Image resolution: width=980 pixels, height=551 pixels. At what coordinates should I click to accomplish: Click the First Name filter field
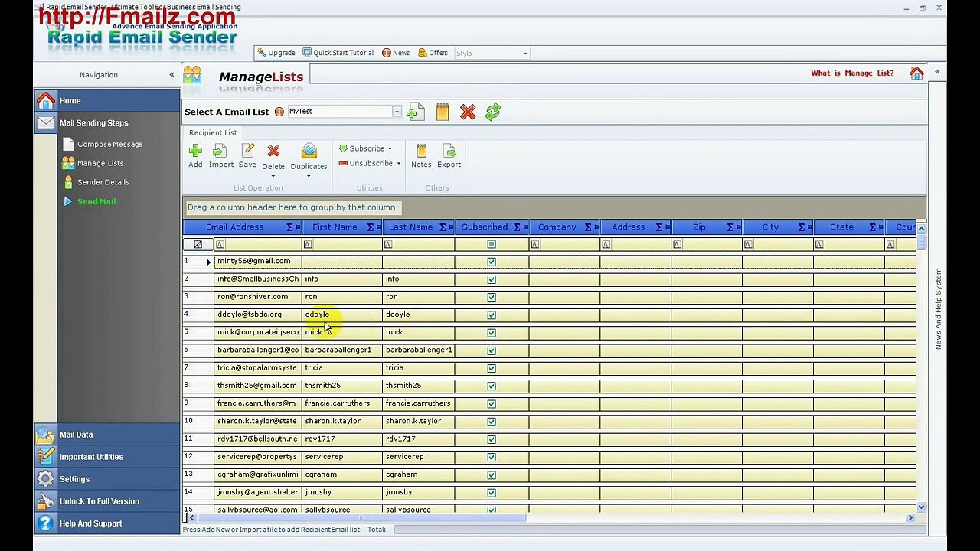click(342, 244)
